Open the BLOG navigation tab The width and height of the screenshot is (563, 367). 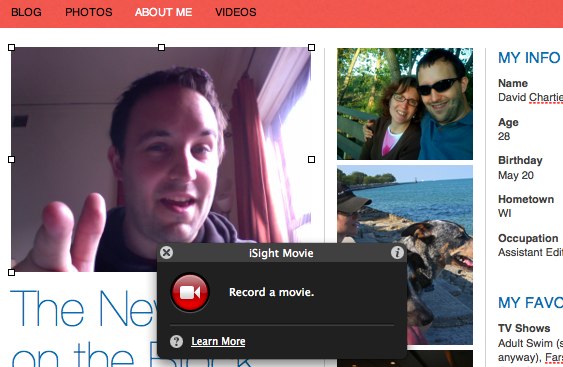pyautogui.click(x=26, y=12)
